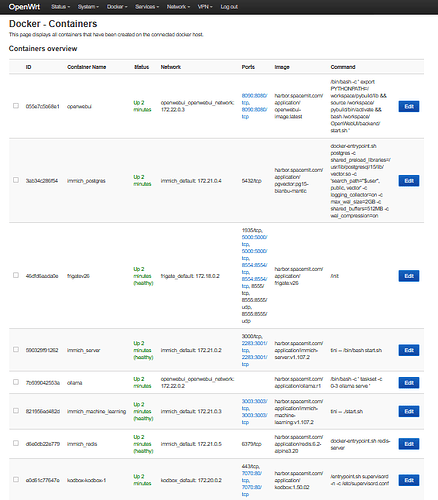The width and height of the screenshot is (438, 500).
Task: Check the immich_machine_learning container checkbox
Action: (16, 411)
